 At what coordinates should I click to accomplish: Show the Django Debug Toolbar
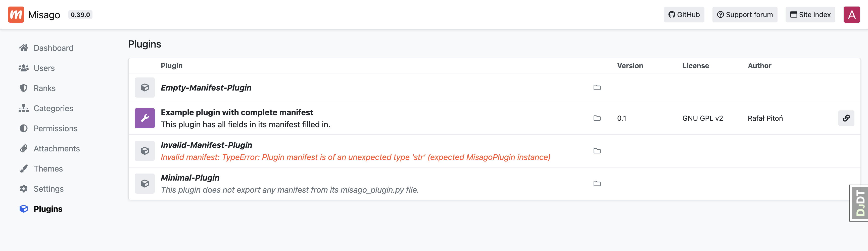tap(859, 203)
